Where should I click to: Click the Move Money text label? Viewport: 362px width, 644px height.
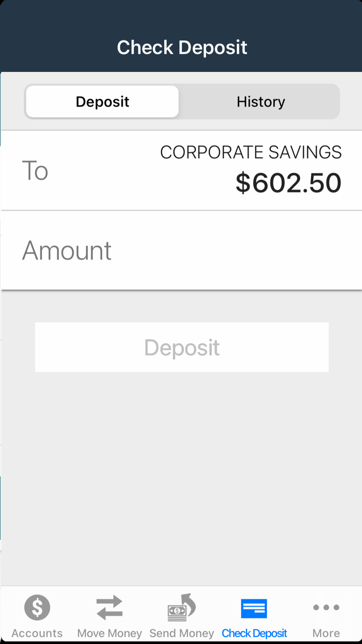[109, 633]
